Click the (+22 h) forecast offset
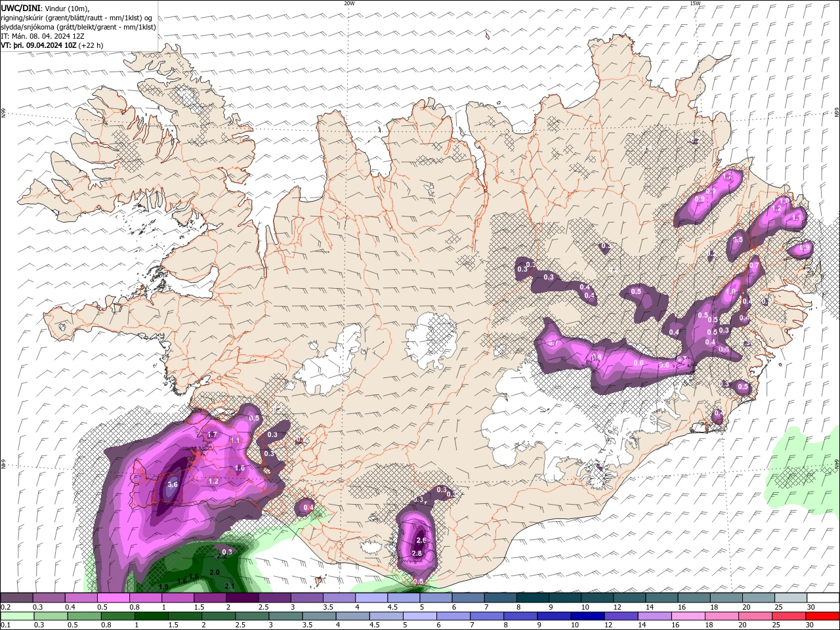 coord(91,45)
